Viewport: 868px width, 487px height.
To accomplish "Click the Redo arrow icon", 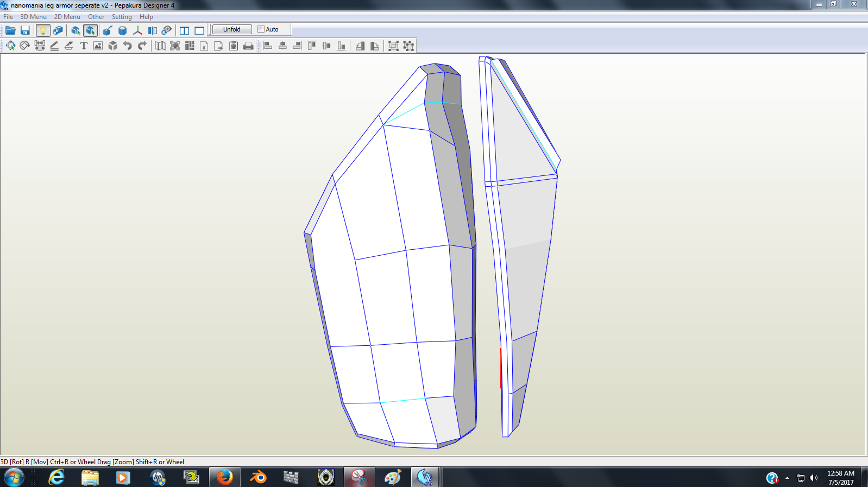I will 142,46.
